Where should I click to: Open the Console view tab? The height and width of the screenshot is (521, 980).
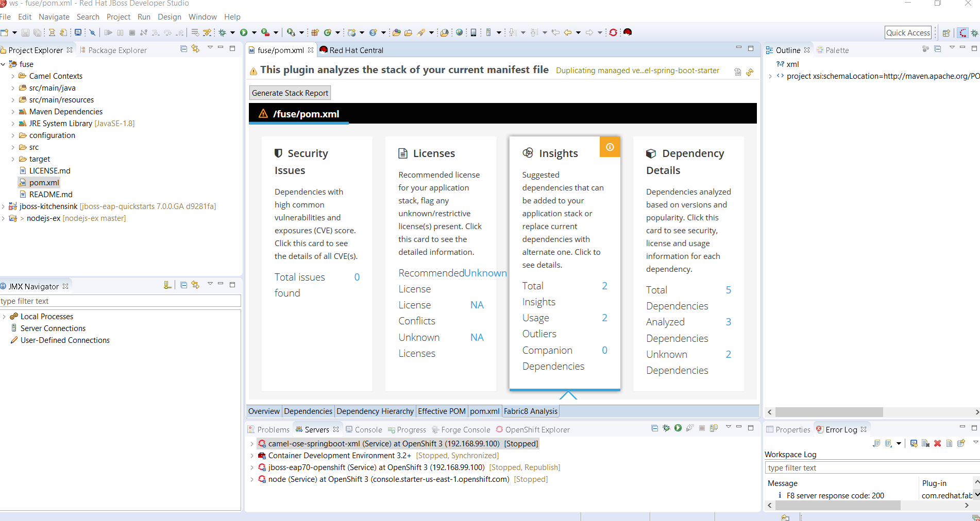(364, 429)
